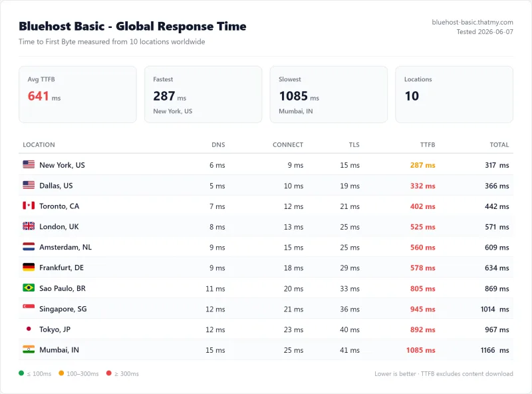
Task: Click the Japan flag beside Tokyo
Action: 29,329
